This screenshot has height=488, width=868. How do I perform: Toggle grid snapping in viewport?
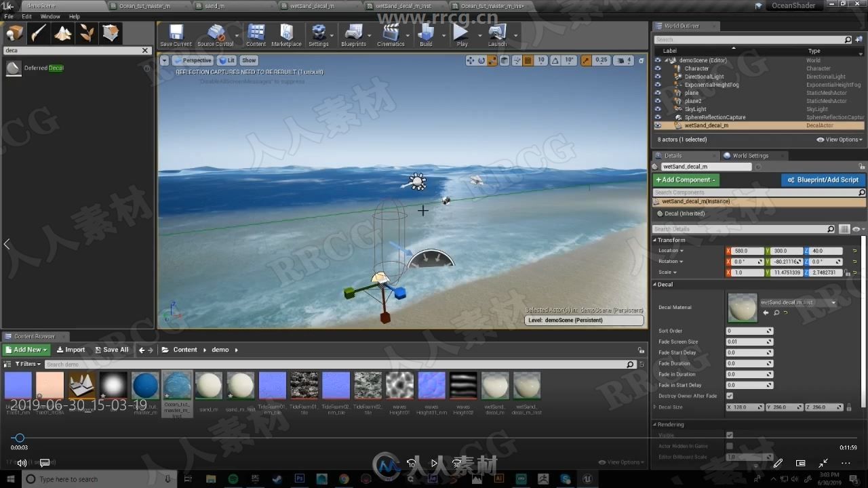click(x=528, y=60)
